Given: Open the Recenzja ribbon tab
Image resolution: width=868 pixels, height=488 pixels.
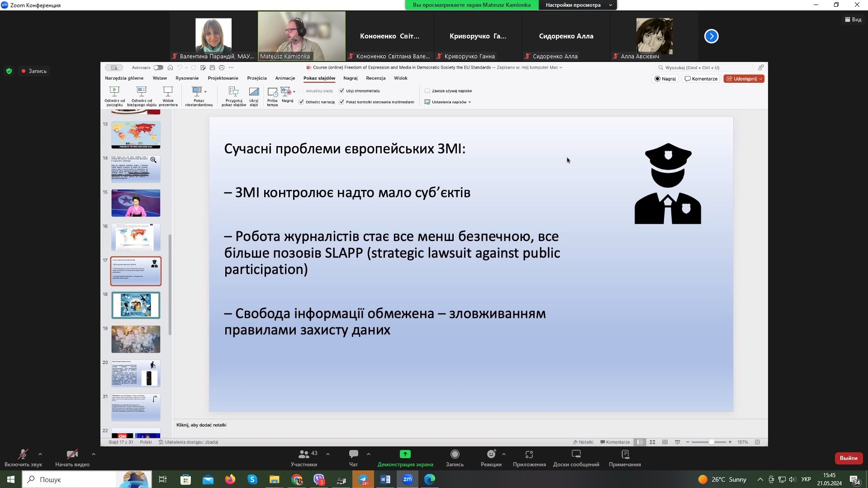Looking at the screenshot, I should point(375,78).
